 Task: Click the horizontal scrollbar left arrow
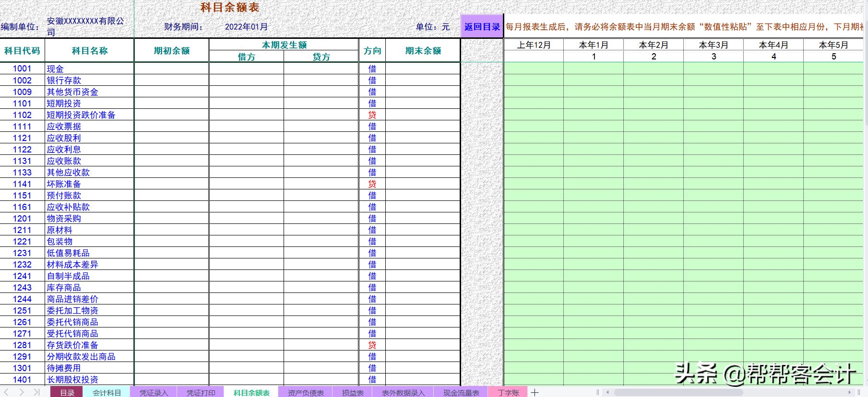pos(607,392)
